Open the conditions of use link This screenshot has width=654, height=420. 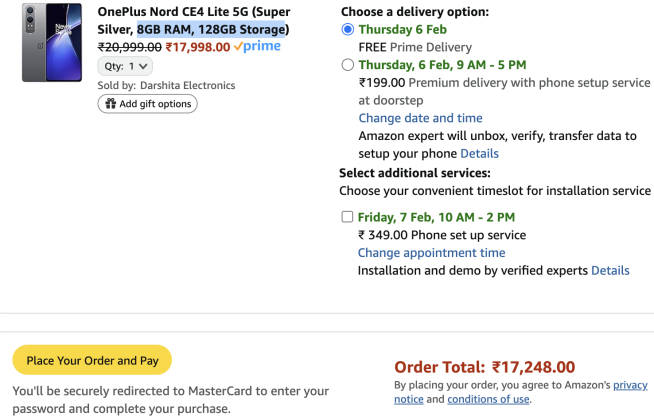[488, 400]
